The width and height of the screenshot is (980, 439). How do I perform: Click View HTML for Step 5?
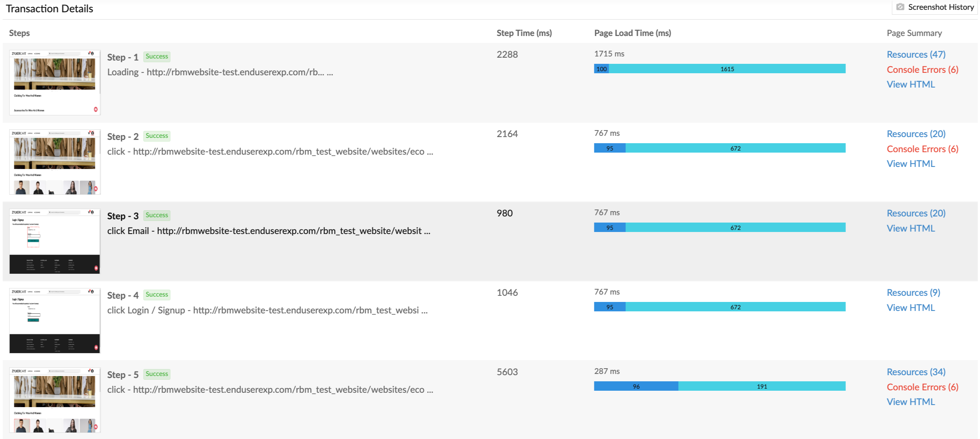pos(910,402)
